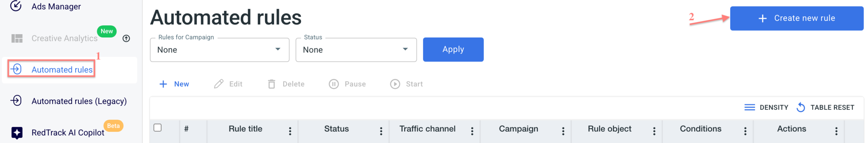Open the RedTrack AI Copilot menu item
Screen dimensions: 868x143
point(67,133)
